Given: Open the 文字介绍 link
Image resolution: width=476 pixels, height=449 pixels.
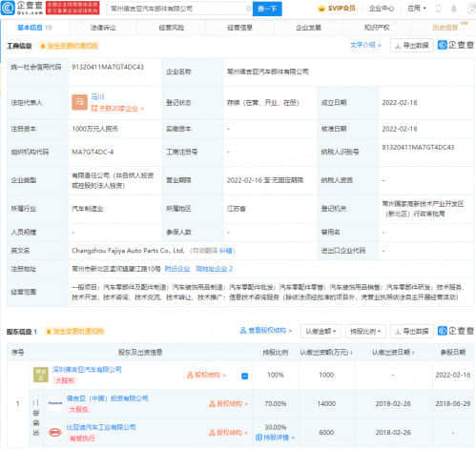Looking at the screenshot, I should click(x=365, y=45).
